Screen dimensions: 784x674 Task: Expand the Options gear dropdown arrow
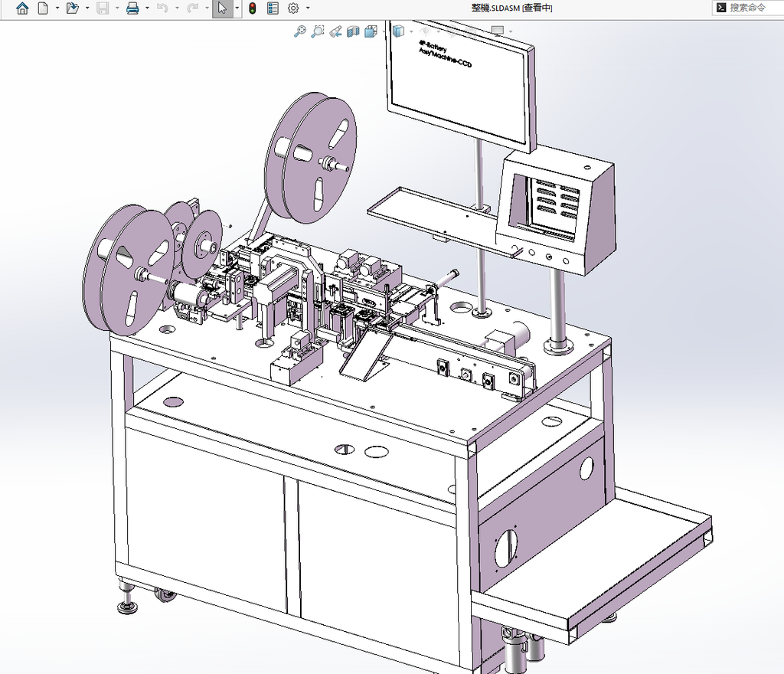[x=308, y=8]
